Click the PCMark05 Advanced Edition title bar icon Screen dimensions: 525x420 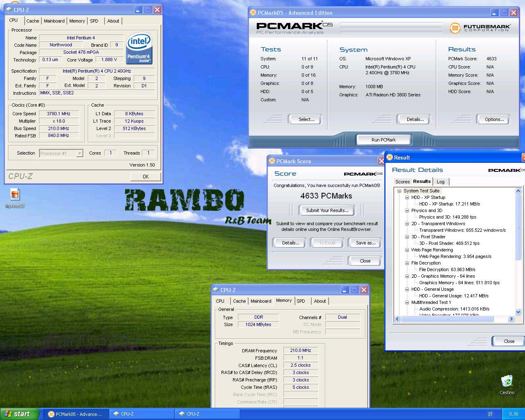253,13
